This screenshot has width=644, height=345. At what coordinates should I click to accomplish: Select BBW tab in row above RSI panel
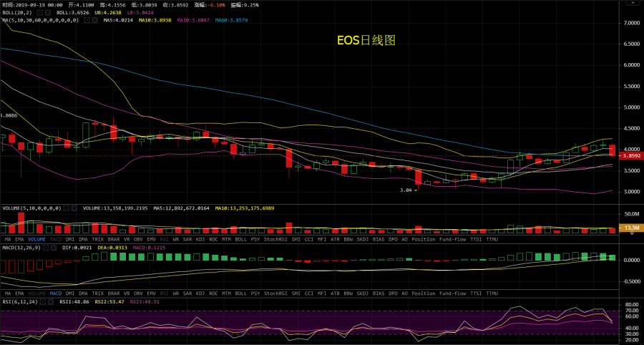(348, 293)
